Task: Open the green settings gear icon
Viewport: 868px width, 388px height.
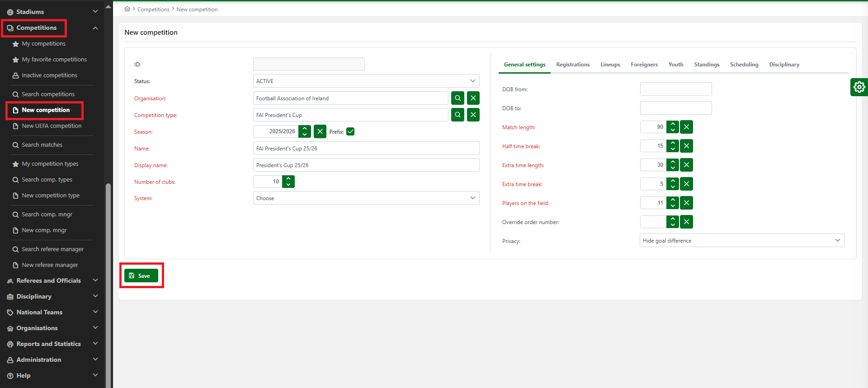Action: [859, 87]
